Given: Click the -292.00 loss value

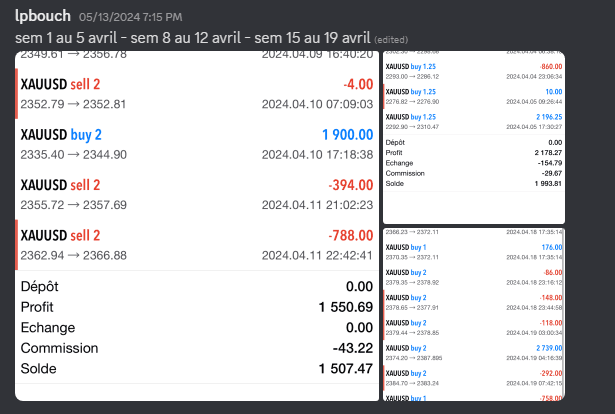Looking at the screenshot, I should (551, 373).
